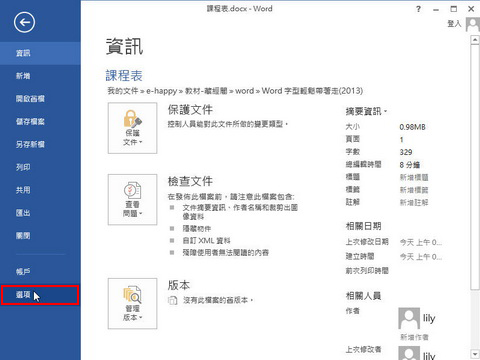480x360 pixels.
Task: Open the 查看問題 Check for Issues button
Action: coord(132,199)
